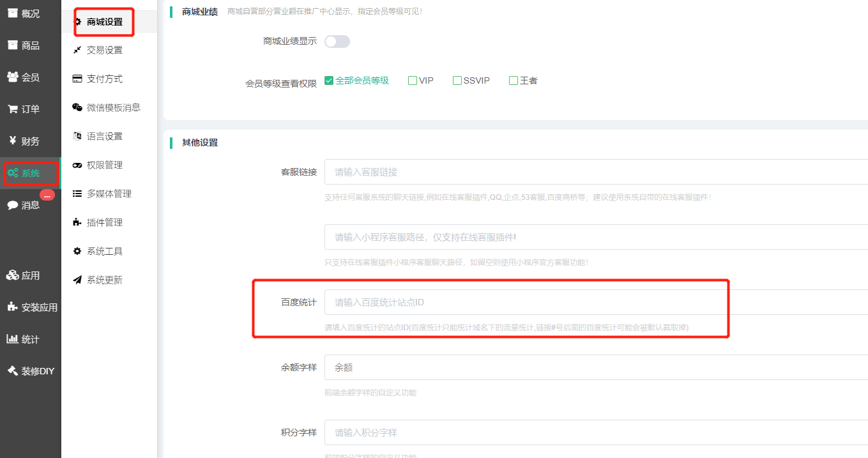Image resolution: width=868 pixels, height=458 pixels.
Task: Open 交易设置 in the submenu
Action: (104, 50)
